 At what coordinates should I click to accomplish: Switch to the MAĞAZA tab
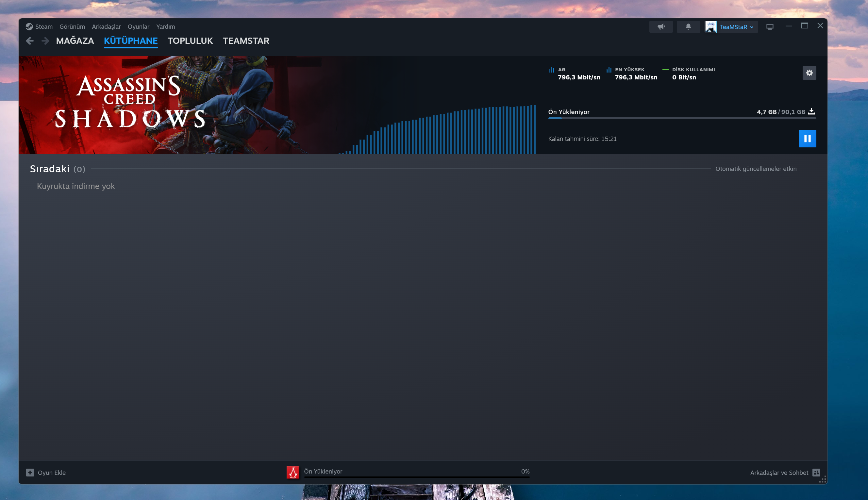75,41
